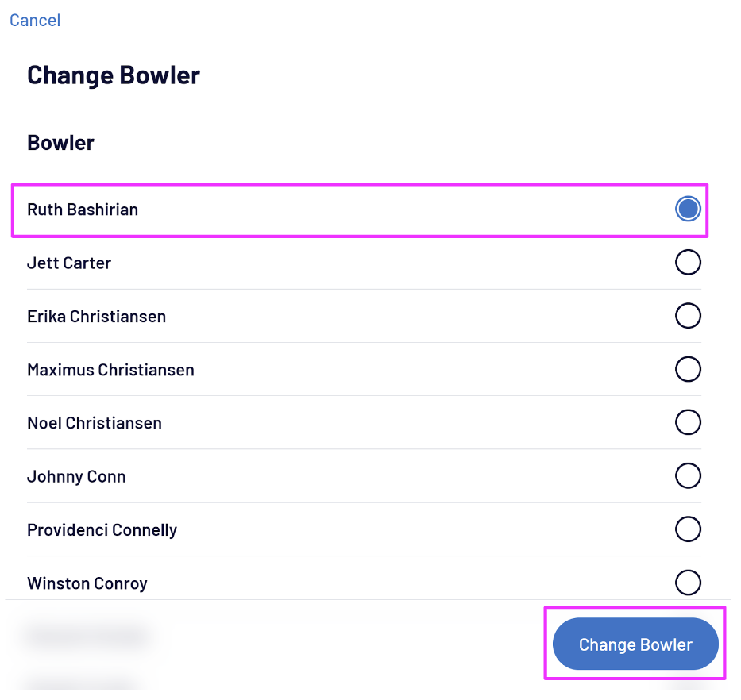
Task: Click the Noel Christiansen name text
Action: 95,423
